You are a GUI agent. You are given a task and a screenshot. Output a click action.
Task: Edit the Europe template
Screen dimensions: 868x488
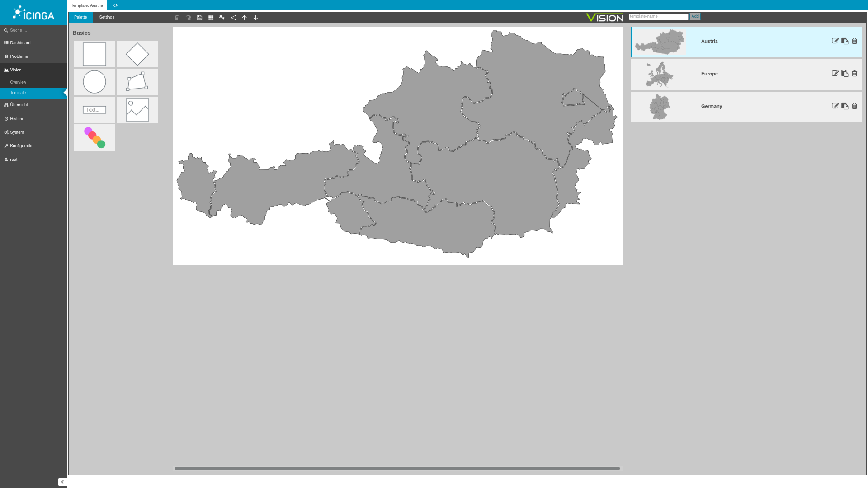coord(835,74)
